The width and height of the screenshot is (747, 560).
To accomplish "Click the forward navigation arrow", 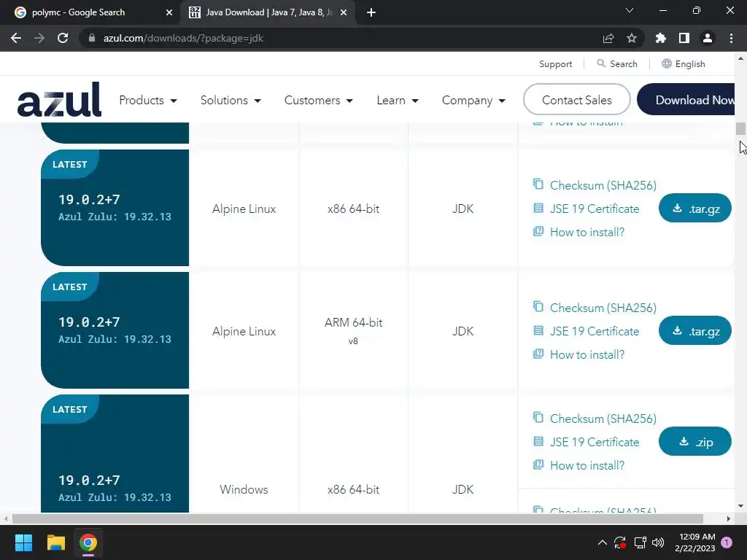I will [39, 38].
